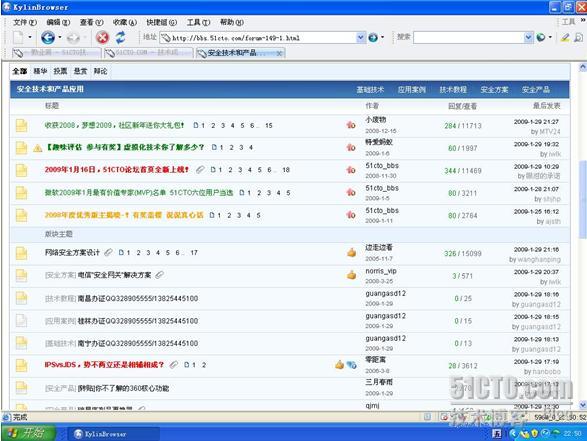Open the 基础技术 category link

click(x=370, y=90)
